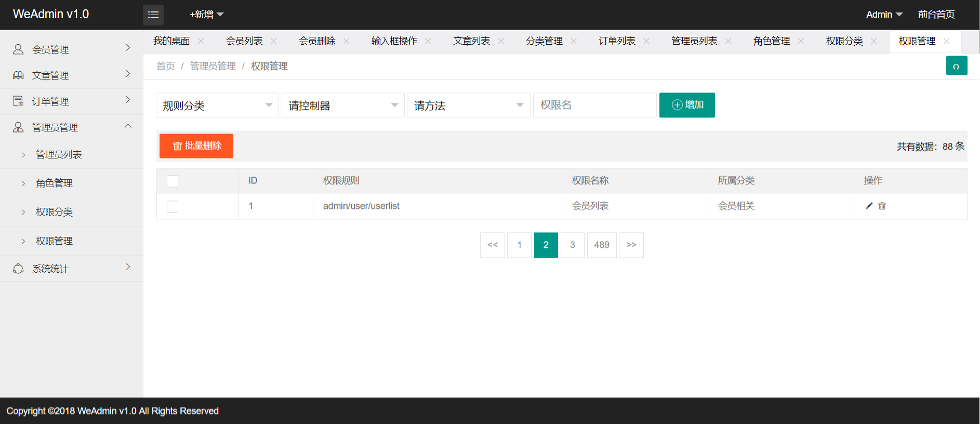
Task: Close the 权限分类 tab with its X icon
Action: pyautogui.click(x=874, y=41)
